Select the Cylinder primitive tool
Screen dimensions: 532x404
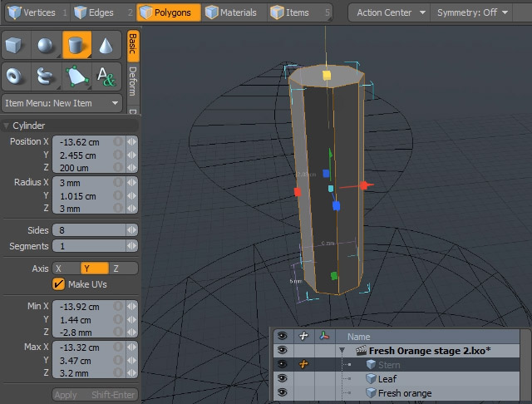(76, 45)
